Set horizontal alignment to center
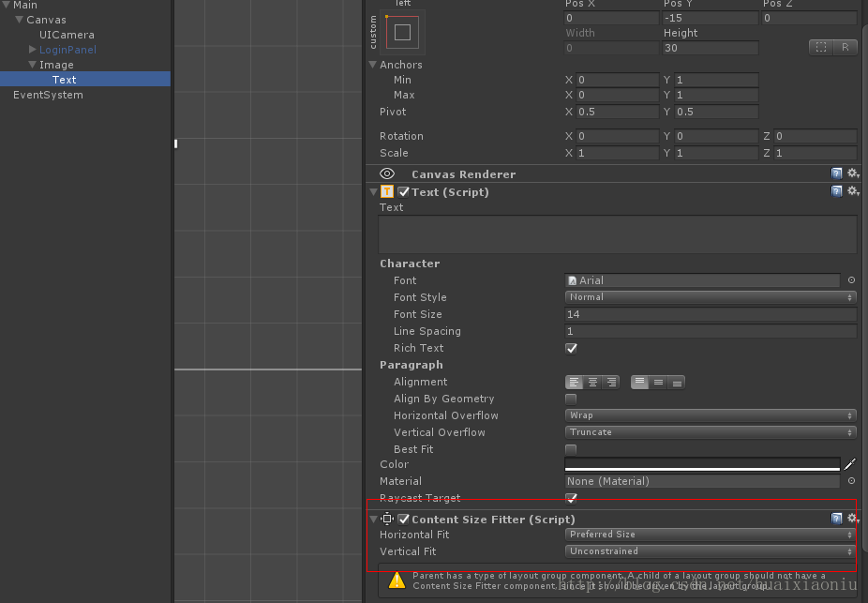868x603 pixels. [x=592, y=382]
